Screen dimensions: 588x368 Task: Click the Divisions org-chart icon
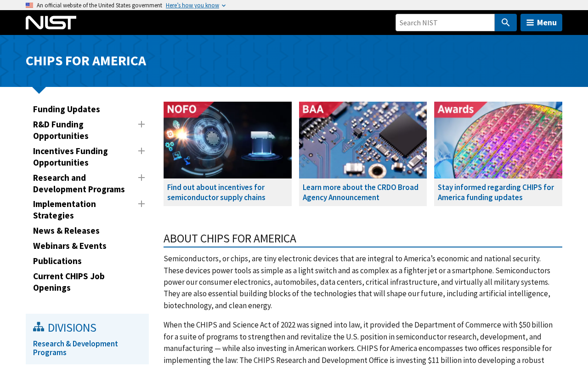coord(39,327)
